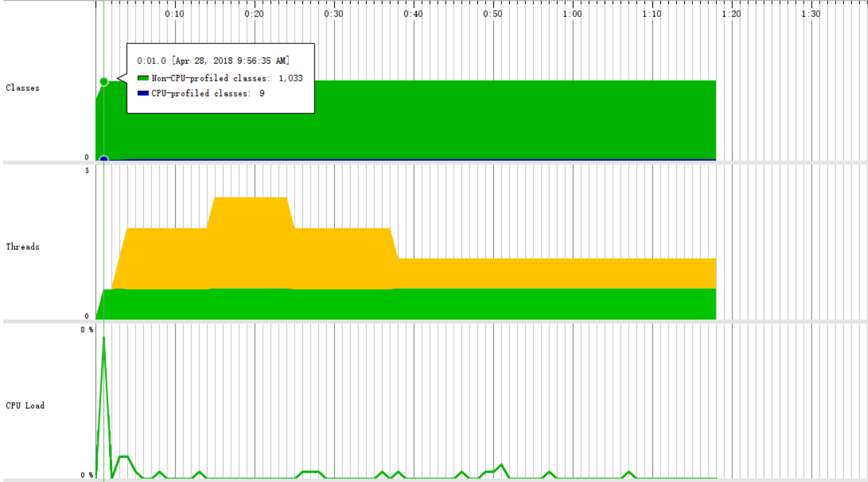The height and width of the screenshot is (482, 868).
Task: Click the 0:20 time axis label
Action: (255, 14)
